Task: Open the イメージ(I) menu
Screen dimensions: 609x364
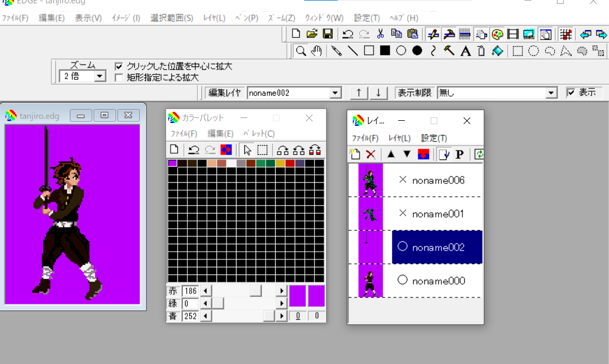Action: (126, 18)
